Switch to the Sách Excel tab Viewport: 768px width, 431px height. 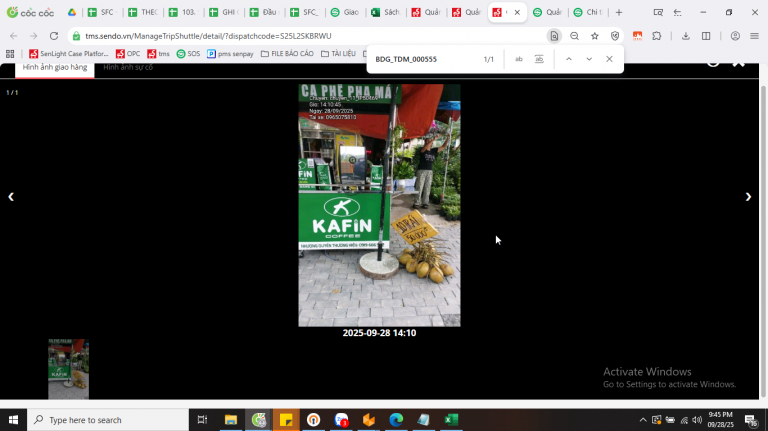(x=386, y=12)
